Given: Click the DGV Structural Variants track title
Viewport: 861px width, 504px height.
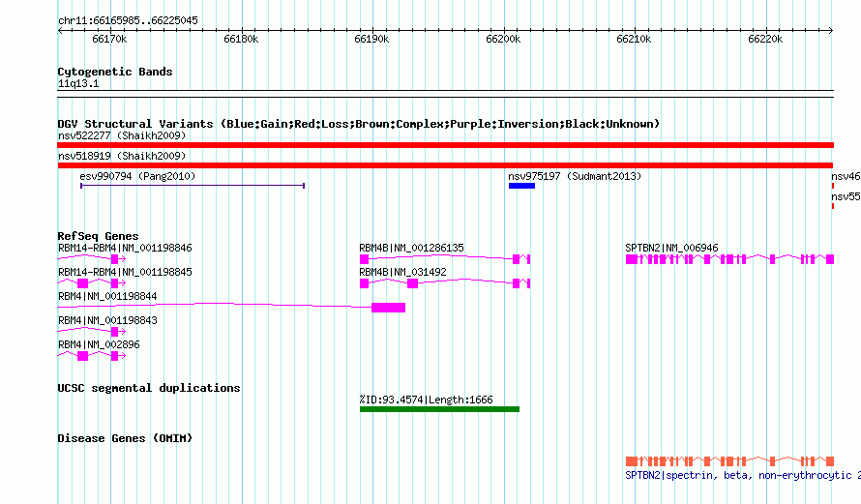Looking at the screenshot, I should (x=358, y=124).
